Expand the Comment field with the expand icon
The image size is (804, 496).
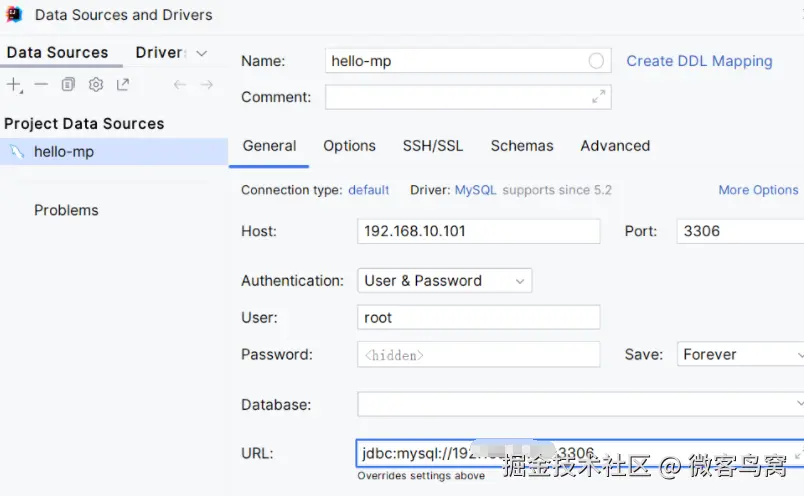pyautogui.click(x=598, y=96)
